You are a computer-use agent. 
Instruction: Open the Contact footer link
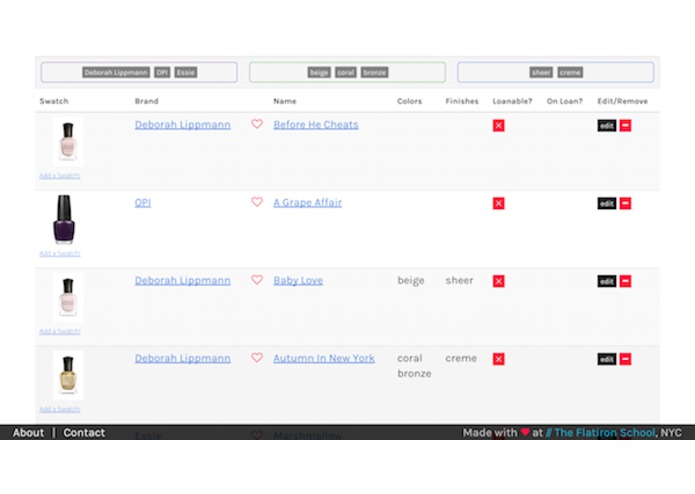click(x=84, y=433)
